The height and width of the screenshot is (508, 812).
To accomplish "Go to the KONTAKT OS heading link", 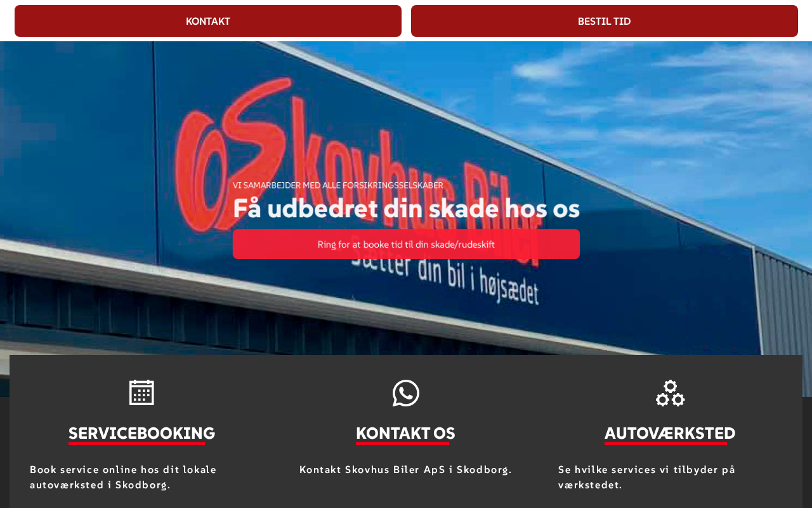I will tap(405, 433).
